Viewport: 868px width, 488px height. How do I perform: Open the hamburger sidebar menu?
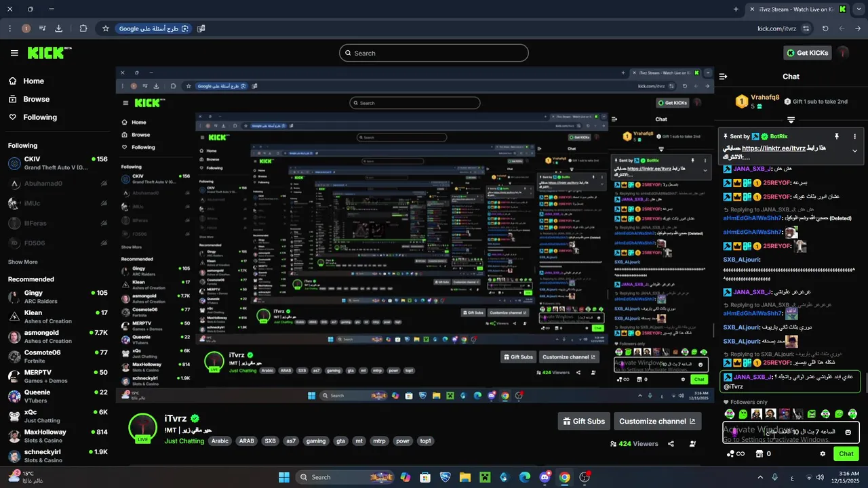[x=14, y=53]
